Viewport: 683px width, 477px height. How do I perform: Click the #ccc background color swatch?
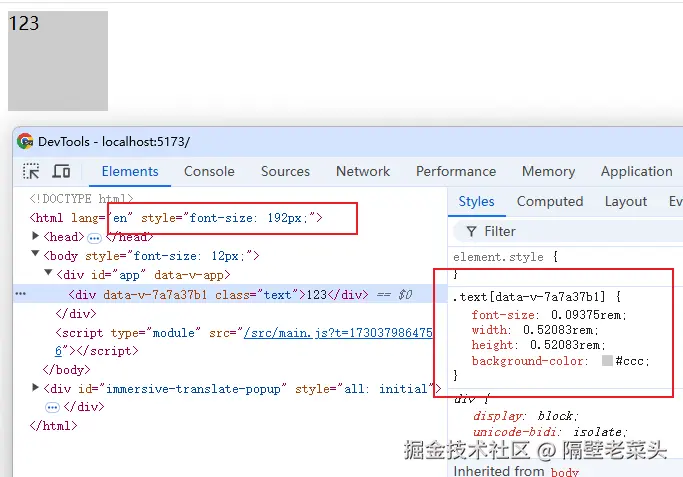pyautogui.click(x=607, y=360)
